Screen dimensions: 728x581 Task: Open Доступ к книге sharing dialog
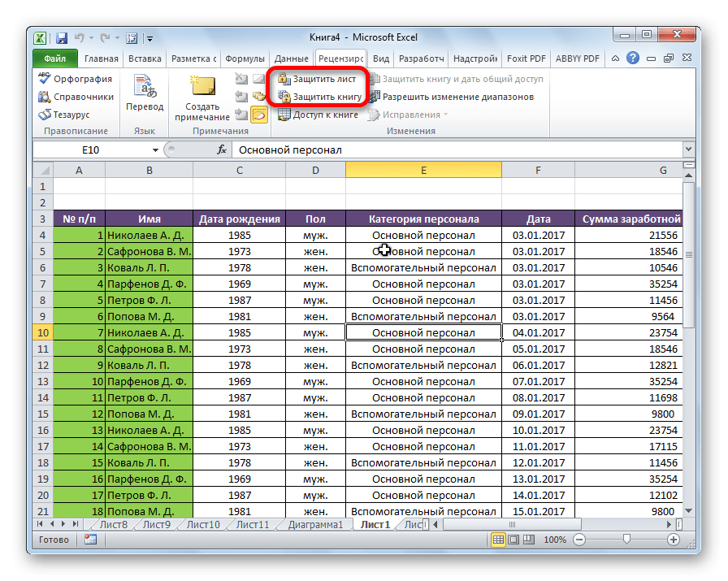318,115
